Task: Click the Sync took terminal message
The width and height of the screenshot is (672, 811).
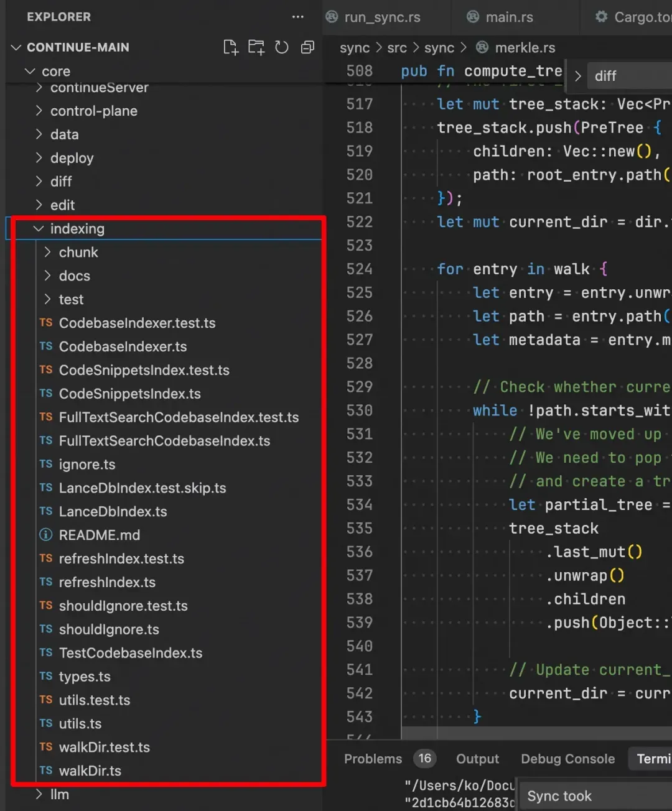Action: [x=559, y=796]
